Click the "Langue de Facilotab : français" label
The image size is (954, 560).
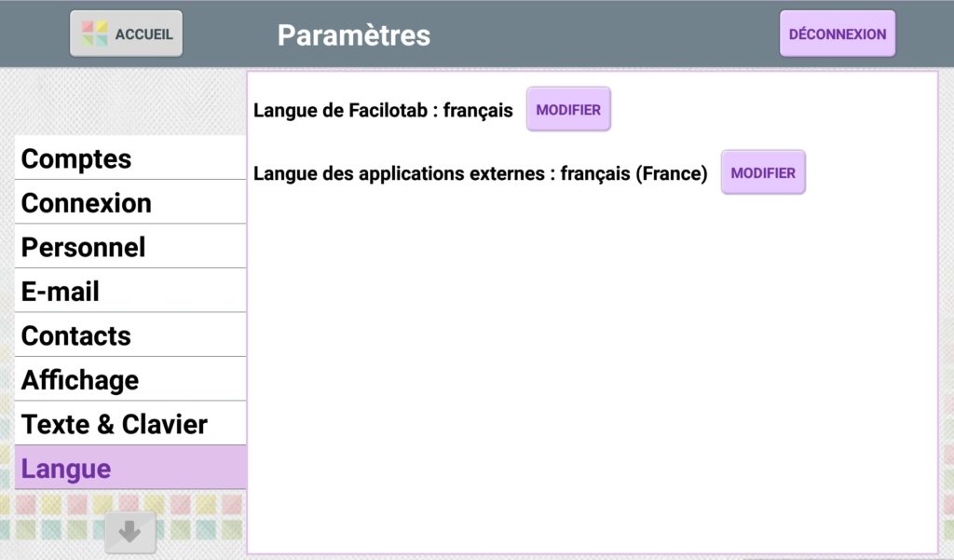pyautogui.click(x=383, y=111)
